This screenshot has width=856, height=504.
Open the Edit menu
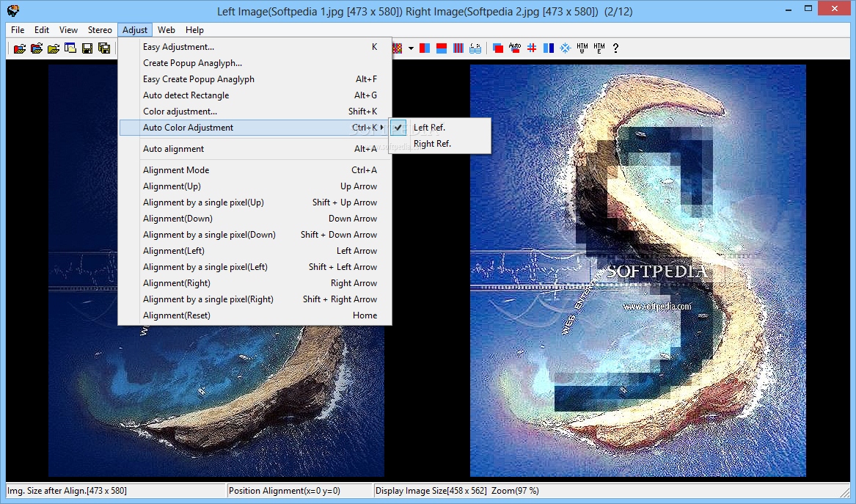click(x=42, y=30)
